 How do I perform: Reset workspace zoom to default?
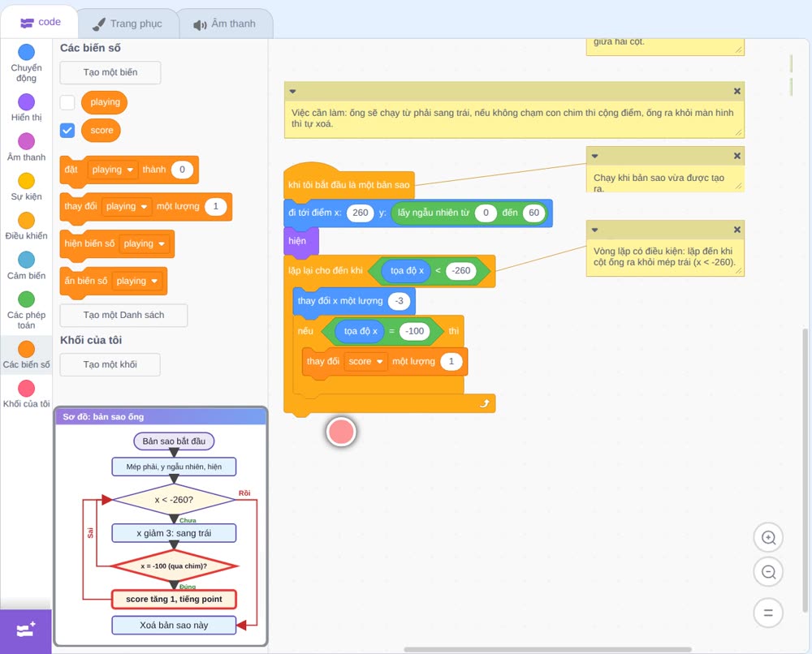pyautogui.click(x=768, y=613)
